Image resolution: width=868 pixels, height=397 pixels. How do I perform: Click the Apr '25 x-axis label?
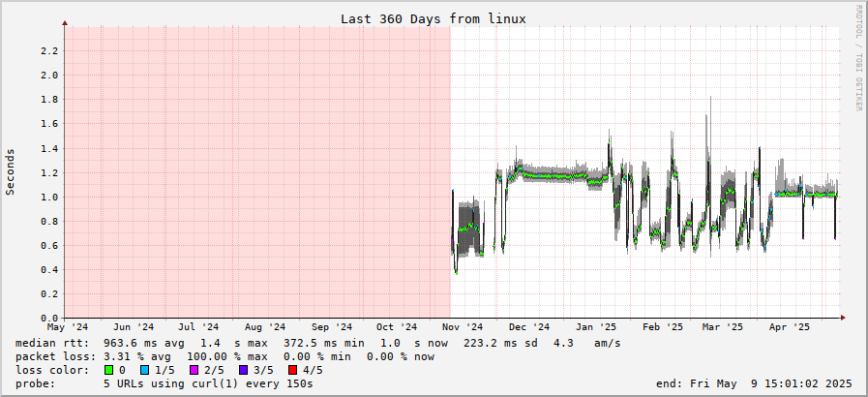point(790,327)
